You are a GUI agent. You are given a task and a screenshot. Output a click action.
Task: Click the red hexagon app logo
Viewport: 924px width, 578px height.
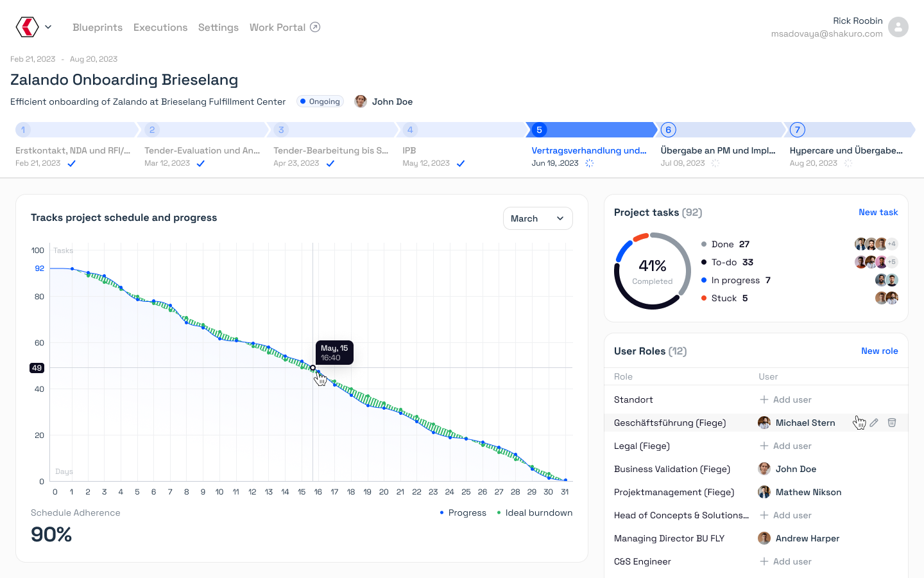(27, 27)
